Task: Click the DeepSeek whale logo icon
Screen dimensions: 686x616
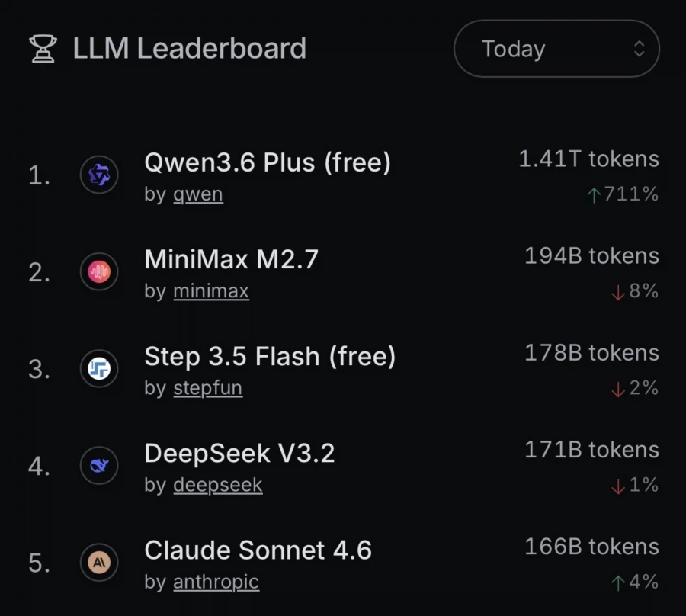Action: (x=99, y=466)
